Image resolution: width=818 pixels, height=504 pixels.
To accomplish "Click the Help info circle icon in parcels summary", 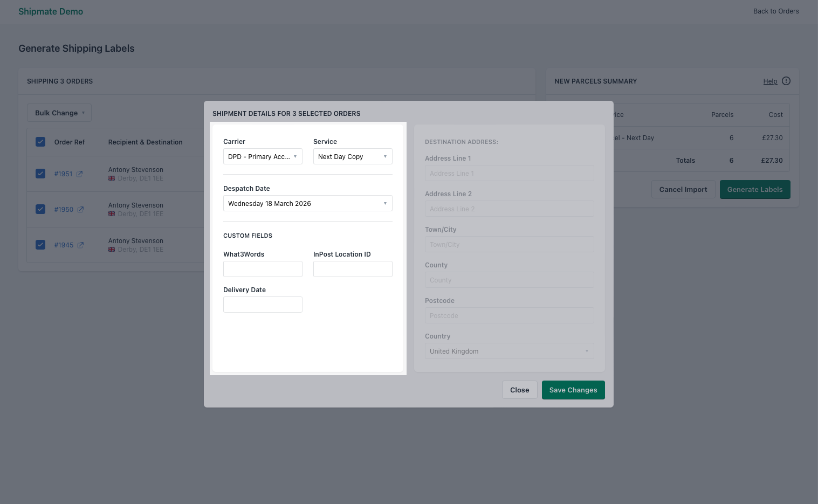I will [x=786, y=81].
